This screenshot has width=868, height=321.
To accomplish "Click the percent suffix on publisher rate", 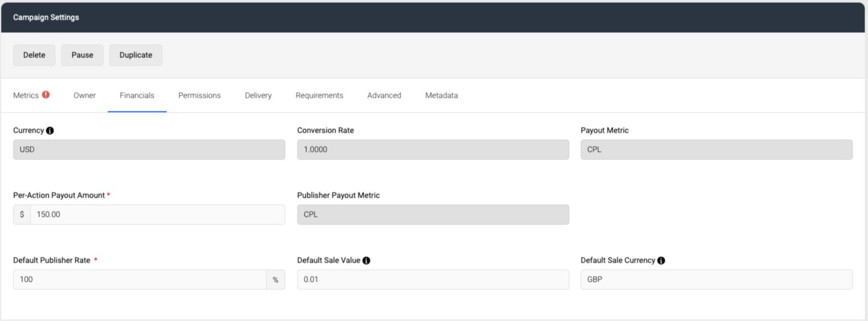I will tap(275, 280).
